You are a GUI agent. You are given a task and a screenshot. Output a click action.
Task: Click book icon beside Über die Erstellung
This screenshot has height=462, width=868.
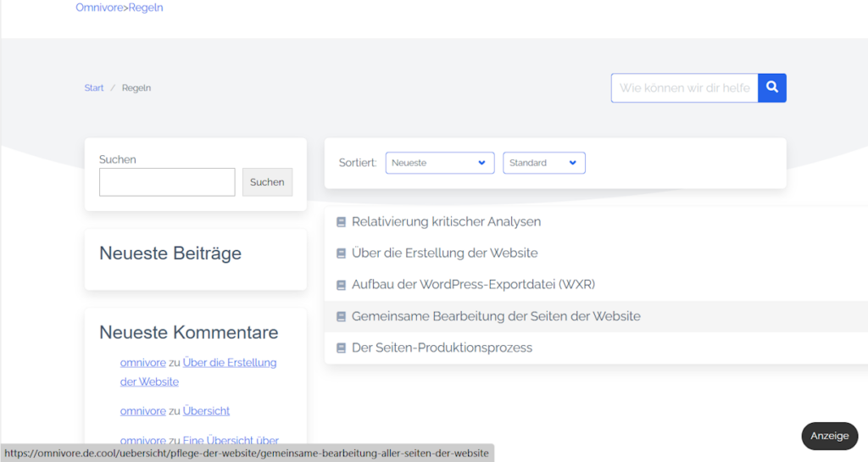click(x=342, y=253)
